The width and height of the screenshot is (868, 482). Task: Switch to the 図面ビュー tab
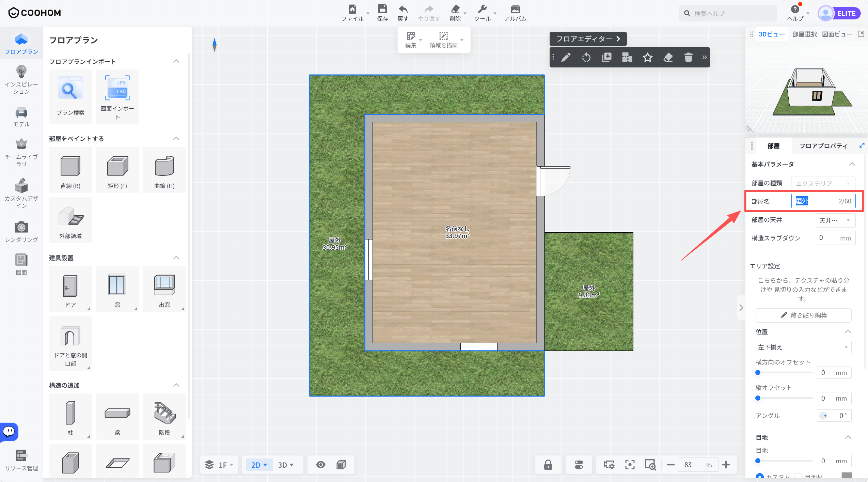[x=837, y=34]
